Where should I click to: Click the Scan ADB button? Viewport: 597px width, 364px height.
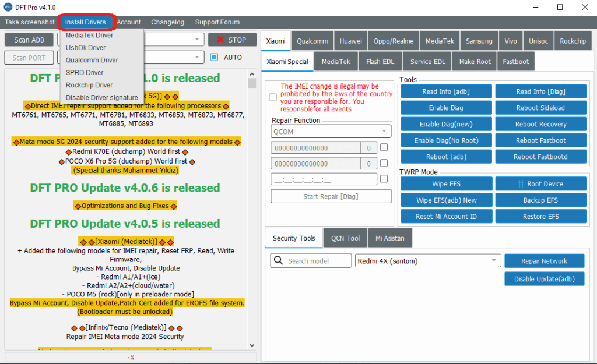(x=29, y=40)
